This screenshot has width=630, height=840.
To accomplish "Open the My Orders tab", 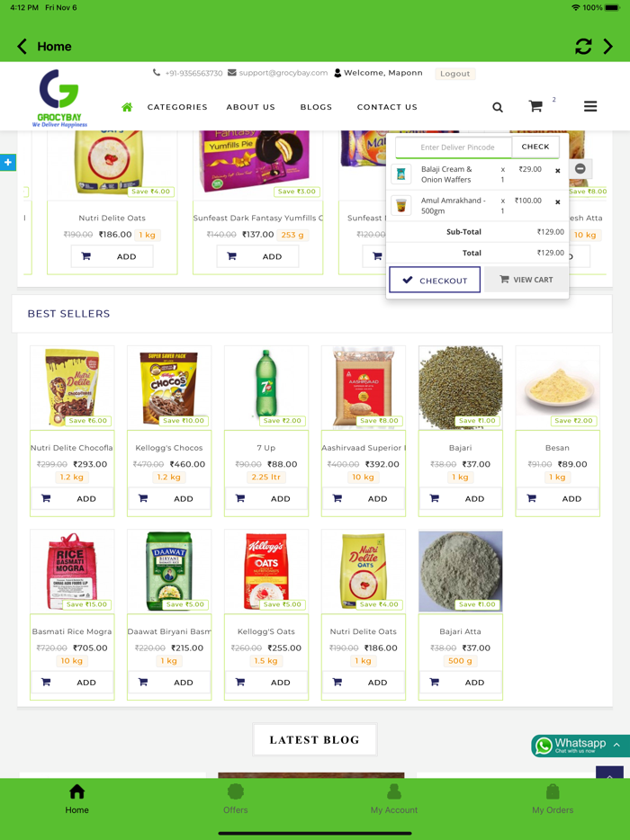I will click(553, 800).
